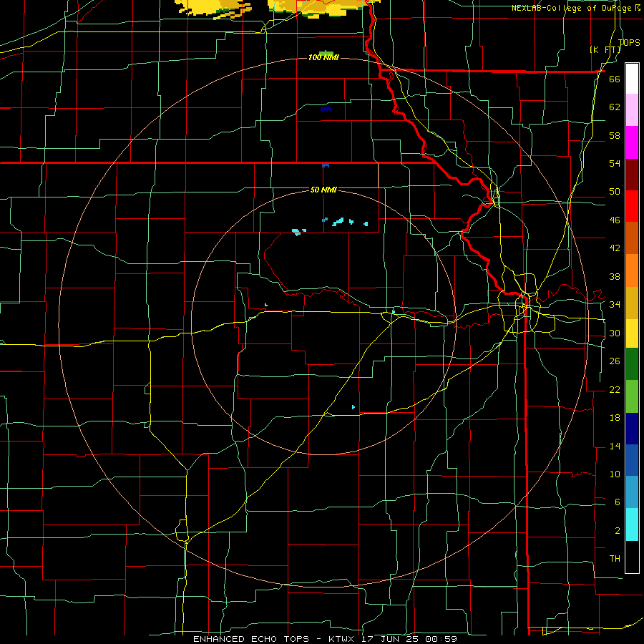Click the small green echo above 100 NMI label
Screen dimensions: 644x644
[x=326, y=53]
